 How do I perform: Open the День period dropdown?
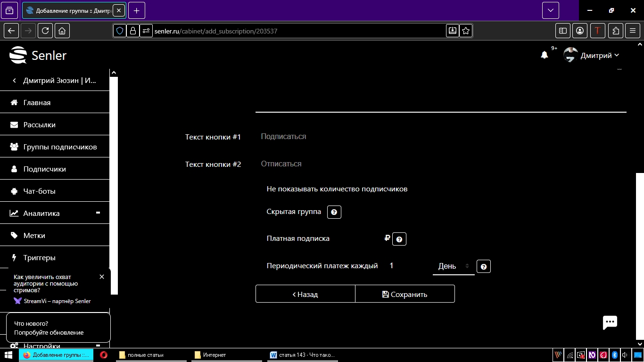click(x=453, y=266)
